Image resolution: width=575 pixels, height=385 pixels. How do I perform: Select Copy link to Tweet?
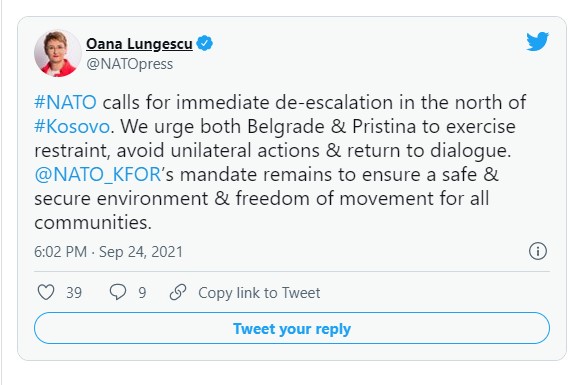pos(259,293)
